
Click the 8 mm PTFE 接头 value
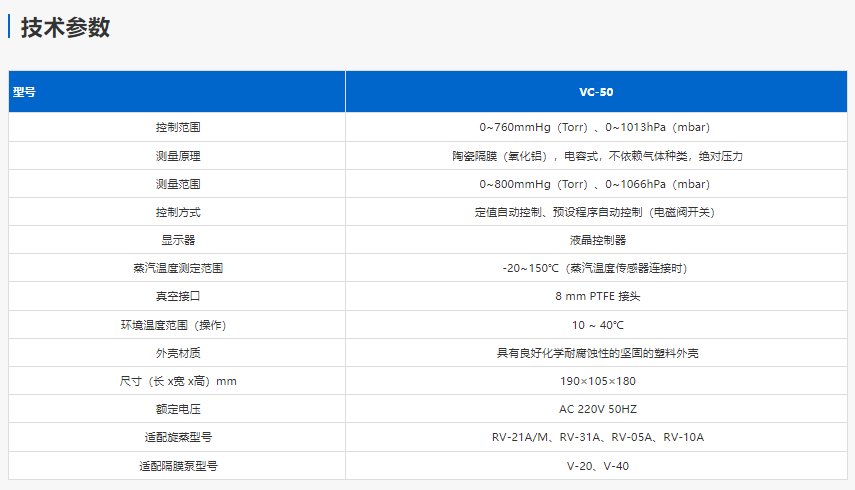[596, 296]
